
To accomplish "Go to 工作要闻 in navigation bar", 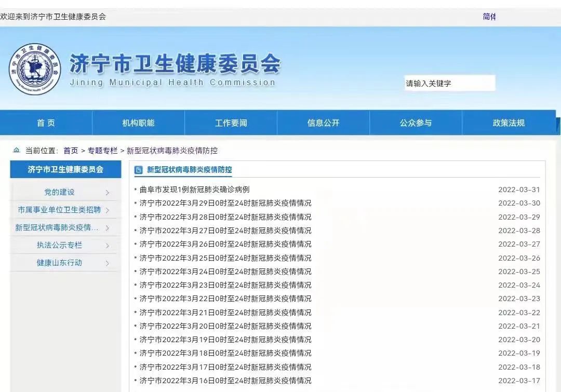I will tap(231, 123).
